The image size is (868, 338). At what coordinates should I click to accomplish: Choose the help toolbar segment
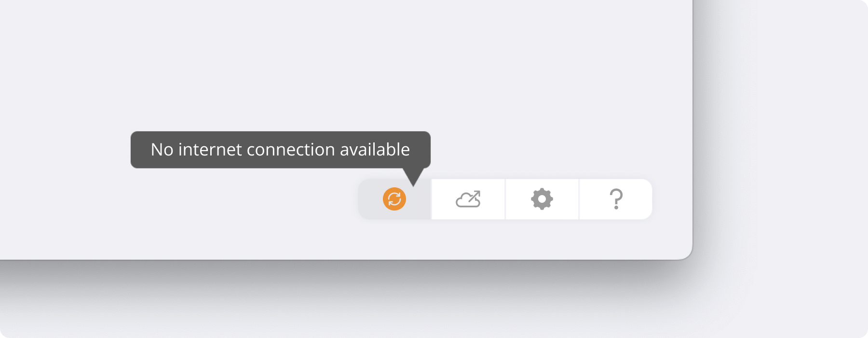pyautogui.click(x=616, y=199)
